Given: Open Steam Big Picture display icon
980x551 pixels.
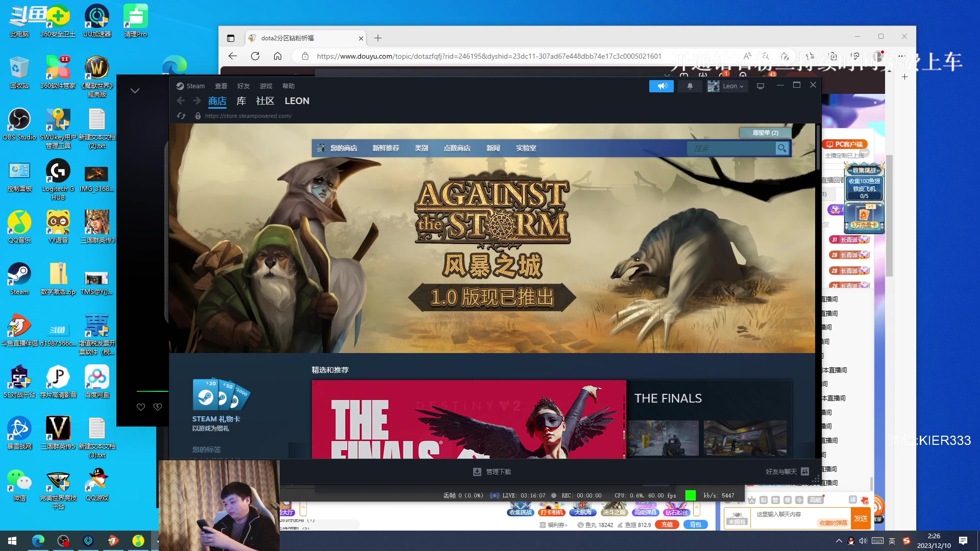Looking at the screenshot, I should [760, 86].
